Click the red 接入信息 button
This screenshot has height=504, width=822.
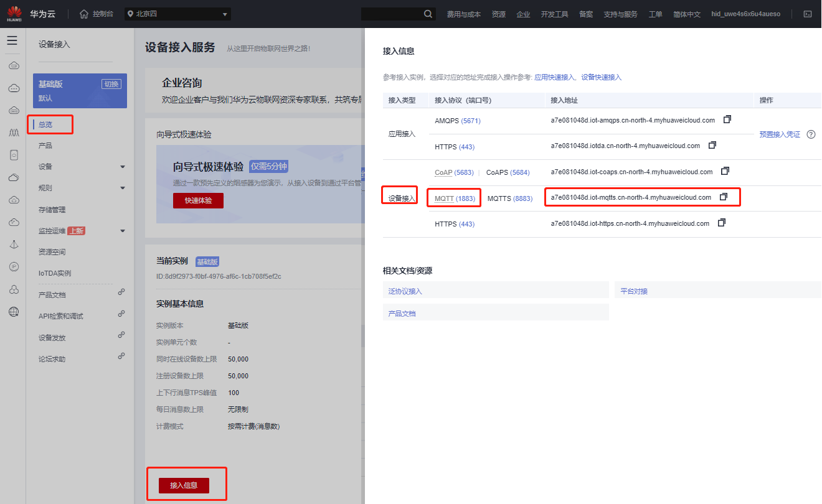(184, 485)
